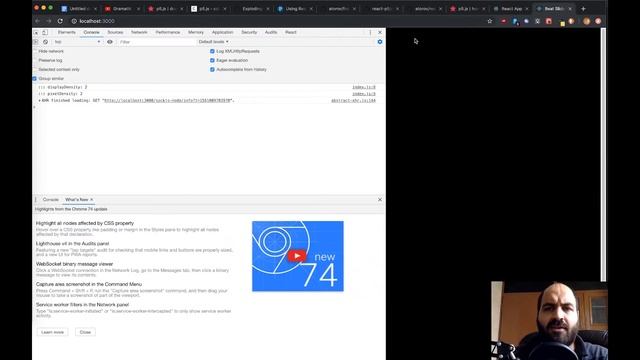Screen dimensions: 640x360
Task: Show the console sidebar
Action: click(x=36, y=42)
